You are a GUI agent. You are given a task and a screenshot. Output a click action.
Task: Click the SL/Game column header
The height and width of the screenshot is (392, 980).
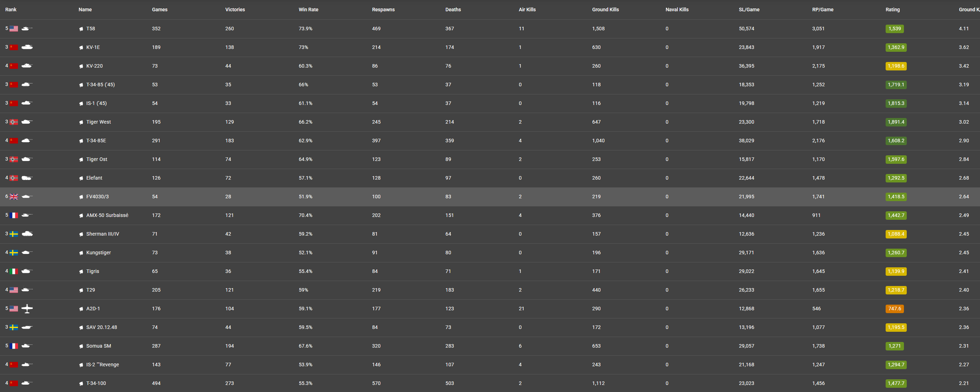point(749,10)
